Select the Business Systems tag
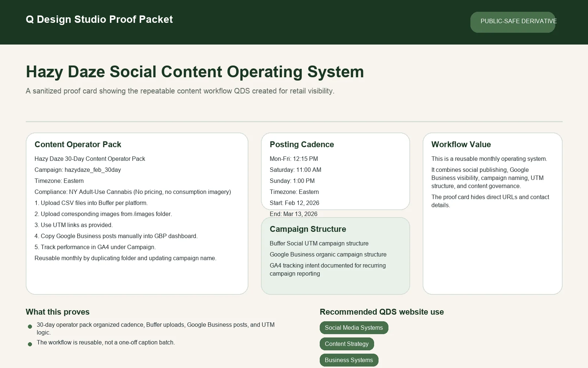This screenshot has height=368, width=588. [349, 360]
